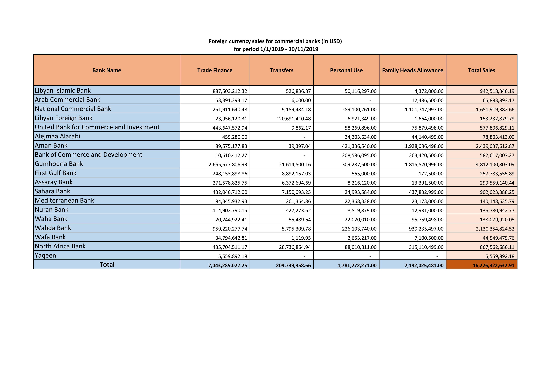Click Total Sales value 942,518,346.19

point(497,91)
